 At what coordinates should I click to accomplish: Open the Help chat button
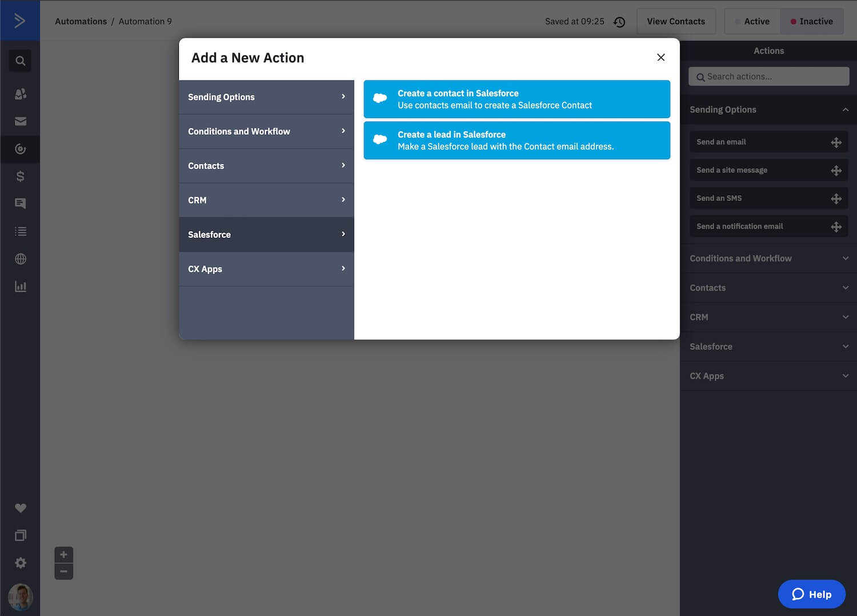[x=811, y=594]
